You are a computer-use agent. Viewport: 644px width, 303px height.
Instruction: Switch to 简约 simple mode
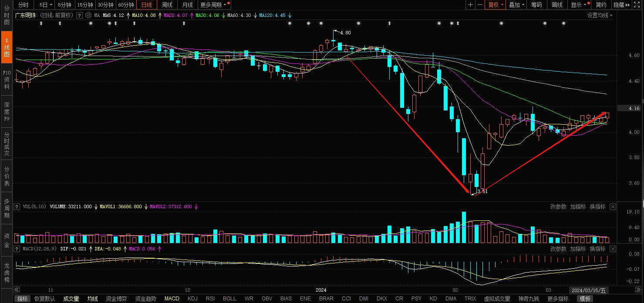click(x=601, y=5)
